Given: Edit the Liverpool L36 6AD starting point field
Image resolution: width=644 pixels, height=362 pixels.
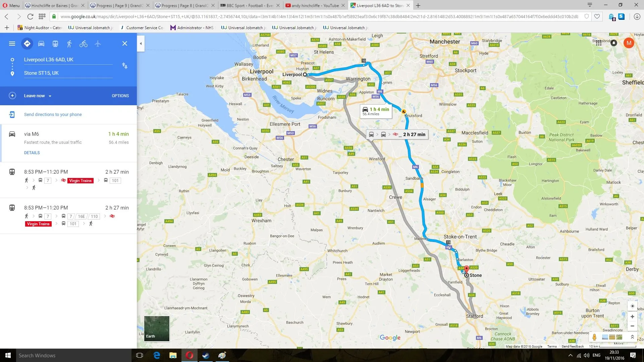Looking at the screenshot, I should click(x=68, y=60).
